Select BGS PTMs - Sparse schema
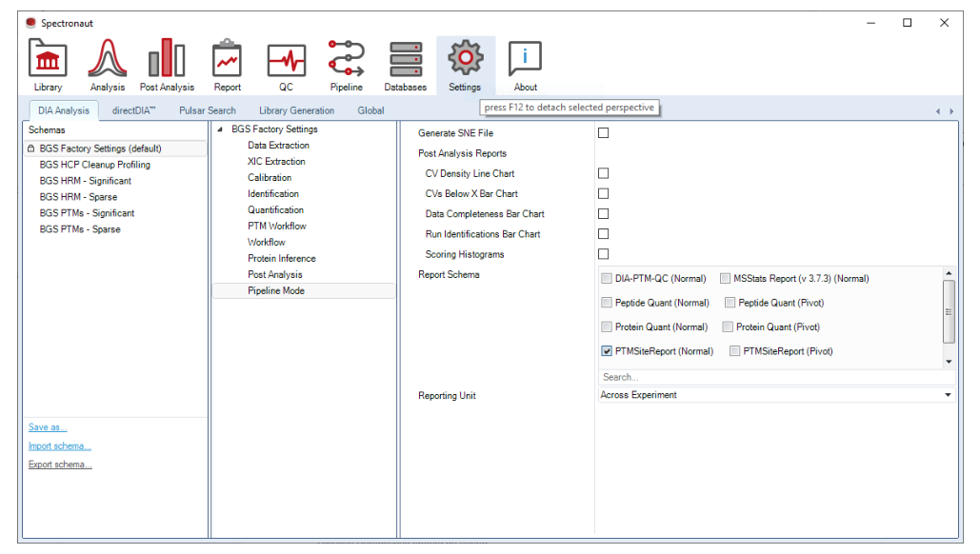 [80, 229]
